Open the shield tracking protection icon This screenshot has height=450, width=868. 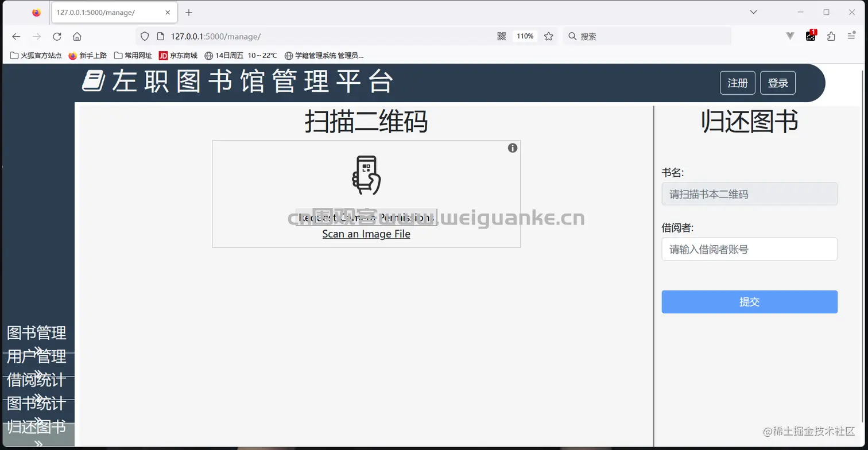point(144,36)
